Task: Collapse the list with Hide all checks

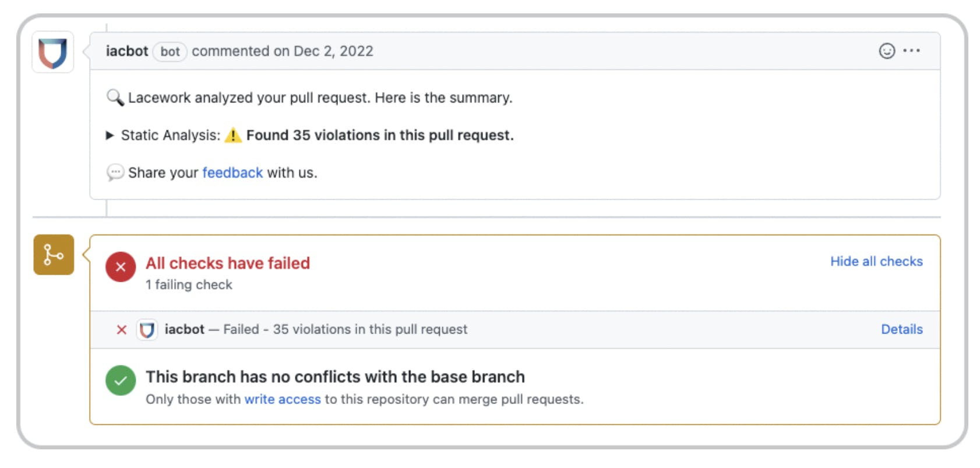Action: pos(876,261)
